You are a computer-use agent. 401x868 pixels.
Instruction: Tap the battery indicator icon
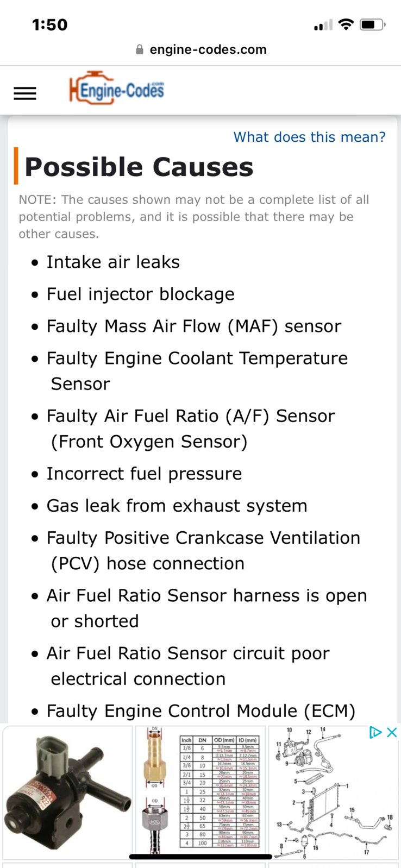[x=373, y=24]
